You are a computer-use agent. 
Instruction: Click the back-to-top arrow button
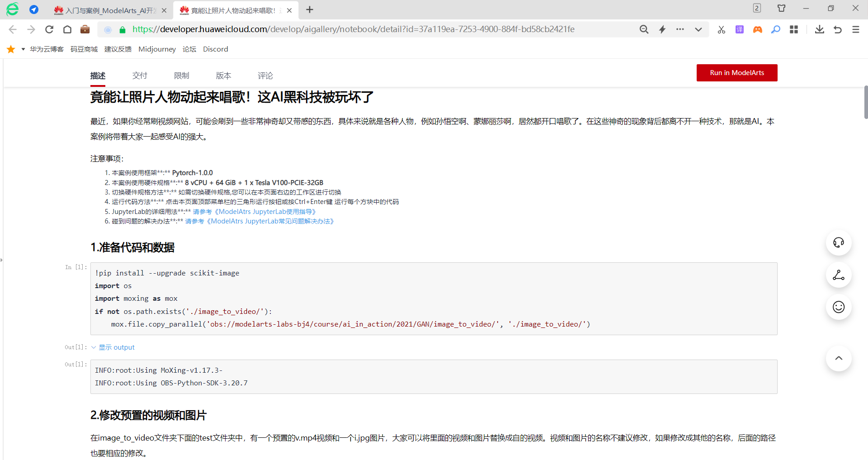[839, 358]
